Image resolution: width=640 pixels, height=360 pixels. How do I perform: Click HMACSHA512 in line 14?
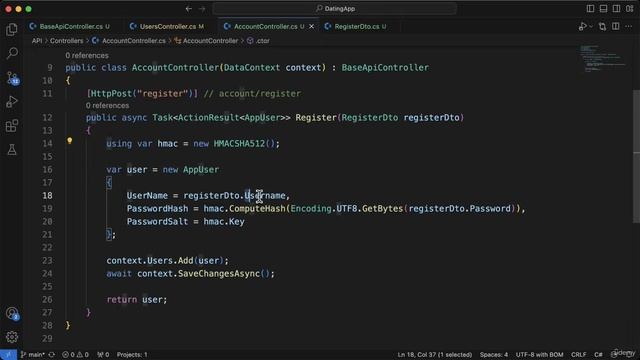[239, 144]
